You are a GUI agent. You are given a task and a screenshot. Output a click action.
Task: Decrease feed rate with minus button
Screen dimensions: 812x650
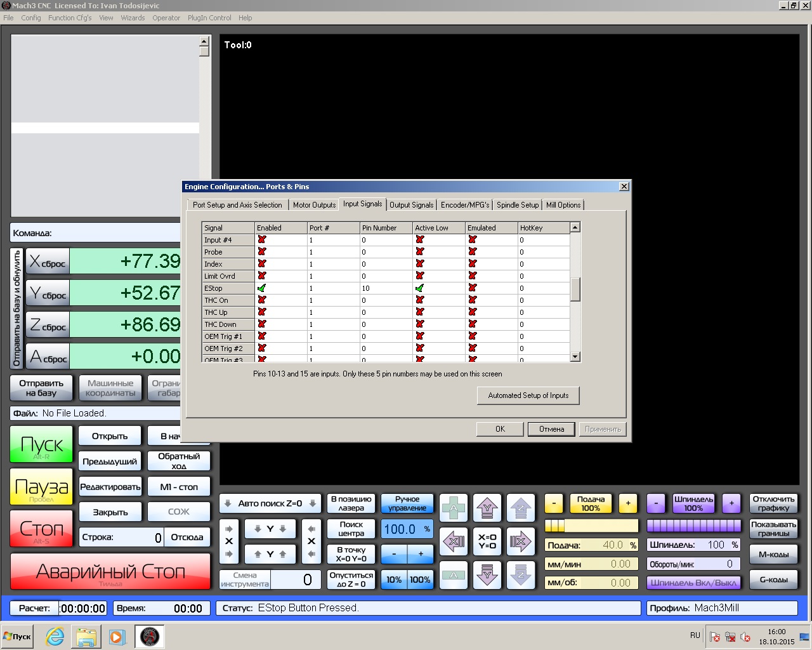pyautogui.click(x=553, y=503)
